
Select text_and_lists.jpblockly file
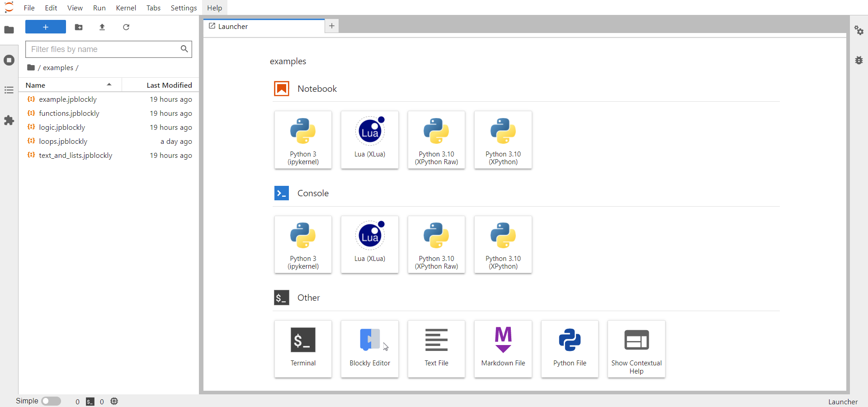pos(108,155)
